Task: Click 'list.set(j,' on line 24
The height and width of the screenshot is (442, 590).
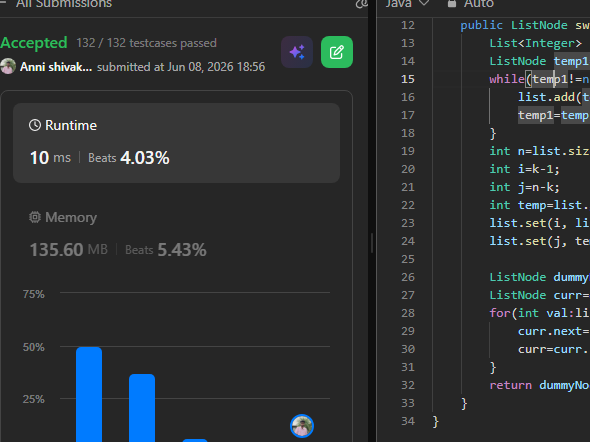Action: click(x=528, y=241)
